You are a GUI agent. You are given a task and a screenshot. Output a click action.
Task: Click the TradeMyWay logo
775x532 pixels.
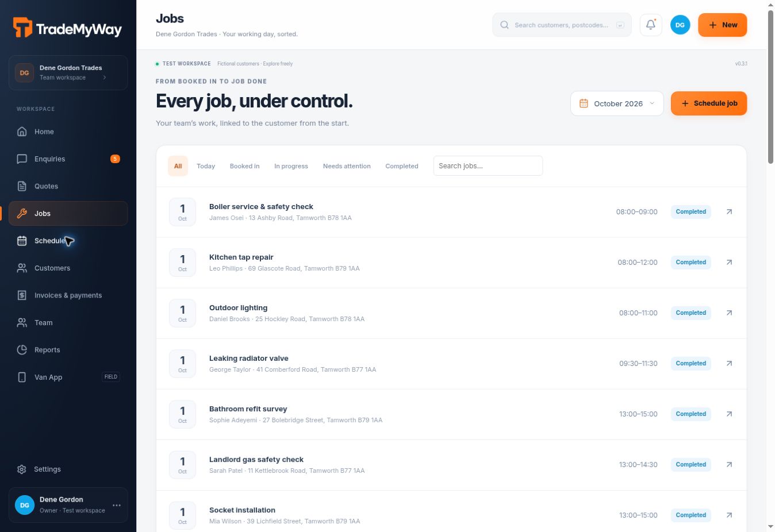point(67,28)
